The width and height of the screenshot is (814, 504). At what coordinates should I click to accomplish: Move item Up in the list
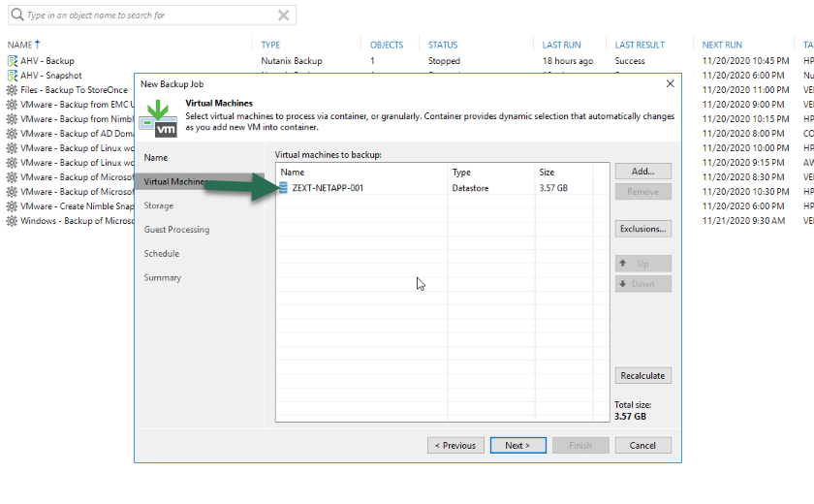point(643,264)
